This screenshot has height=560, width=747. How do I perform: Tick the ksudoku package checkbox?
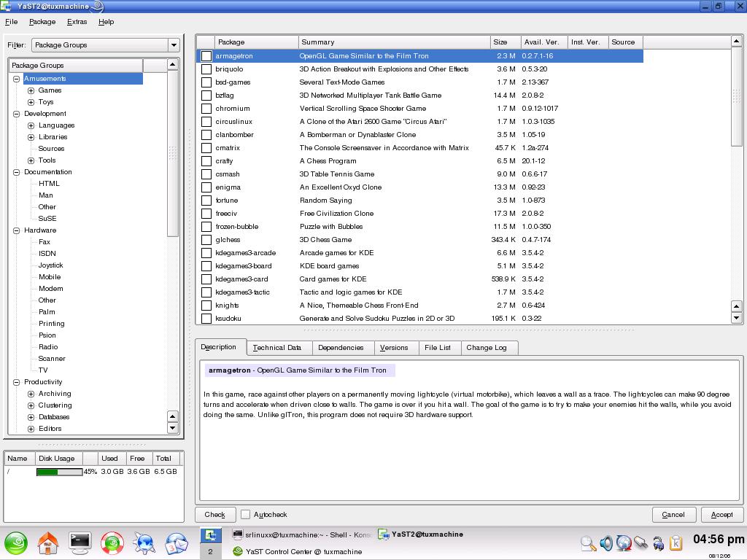[206, 319]
